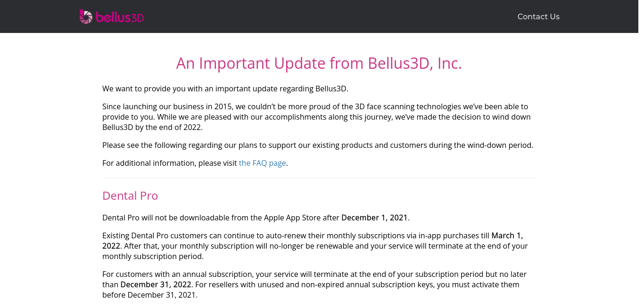This screenshot has height=308, width=644.
Task: Click the Bellus3D aperture logo icon
Action: coord(86,16)
